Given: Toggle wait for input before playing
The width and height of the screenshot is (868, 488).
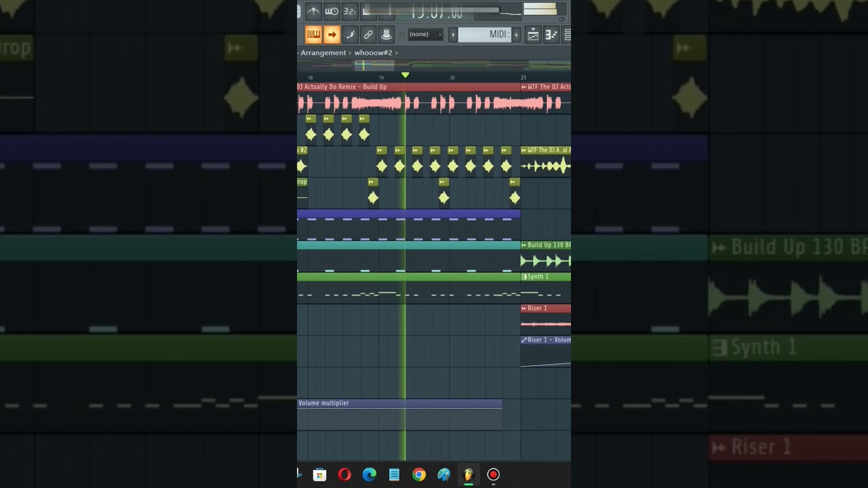Looking at the screenshot, I should pyautogui.click(x=331, y=11).
